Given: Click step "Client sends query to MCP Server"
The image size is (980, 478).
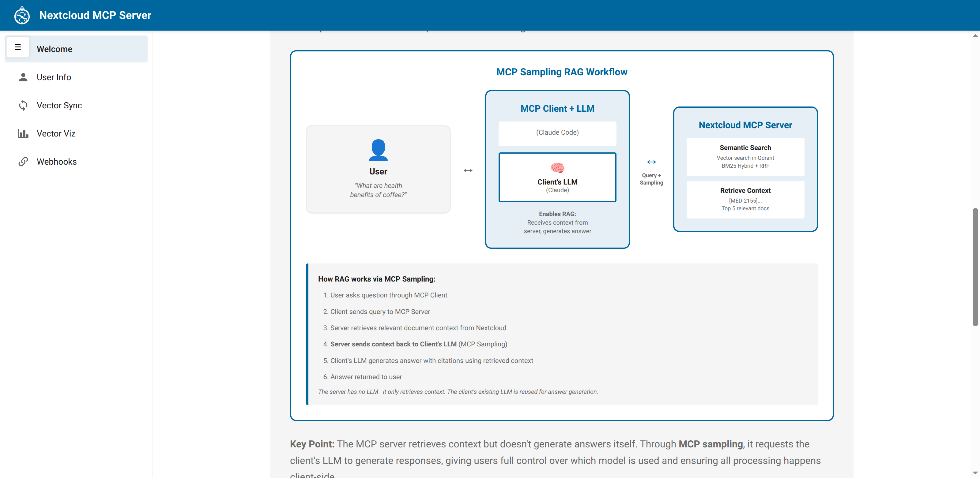Looking at the screenshot, I should coord(380,312).
